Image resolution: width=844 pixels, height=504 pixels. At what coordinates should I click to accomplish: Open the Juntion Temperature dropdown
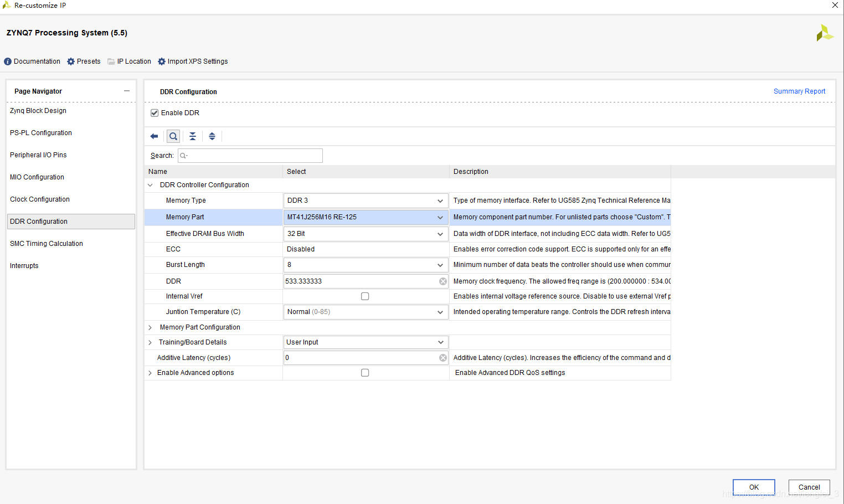click(366, 312)
